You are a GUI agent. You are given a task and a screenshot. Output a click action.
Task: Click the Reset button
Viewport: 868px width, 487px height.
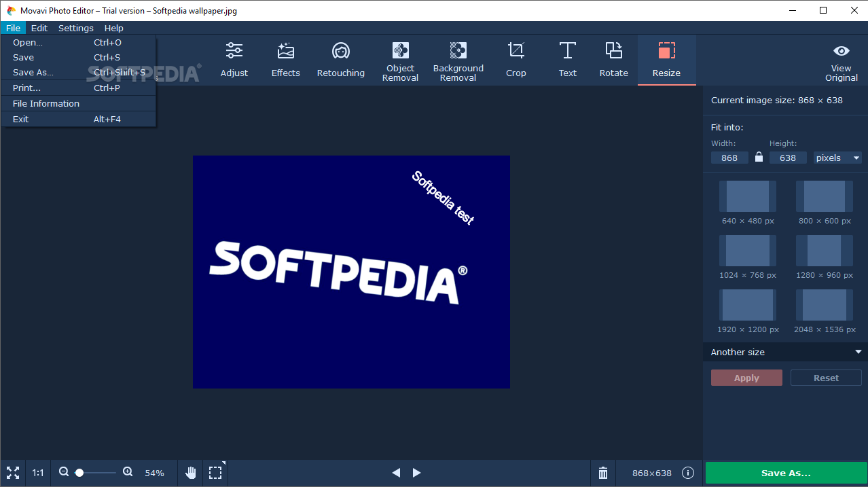coord(826,378)
